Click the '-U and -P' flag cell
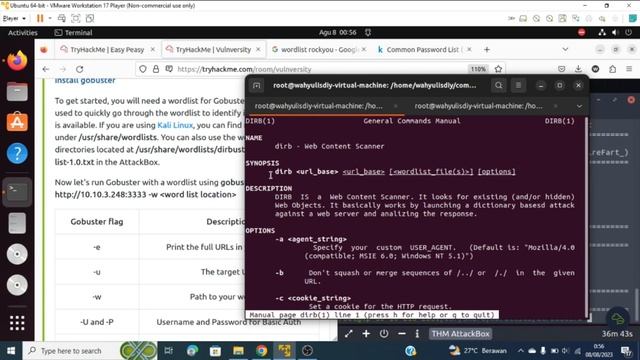Viewport: 640px width, 360px height. pyautogui.click(x=97, y=322)
